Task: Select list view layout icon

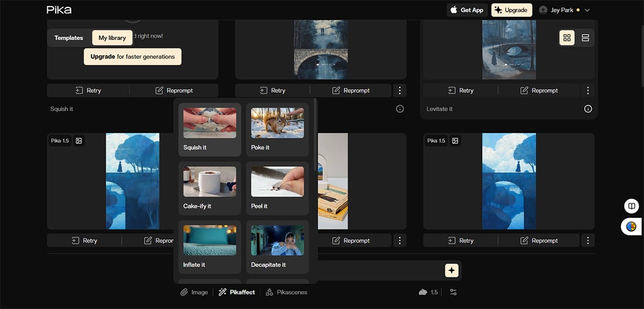Action: (x=586, y=38)
